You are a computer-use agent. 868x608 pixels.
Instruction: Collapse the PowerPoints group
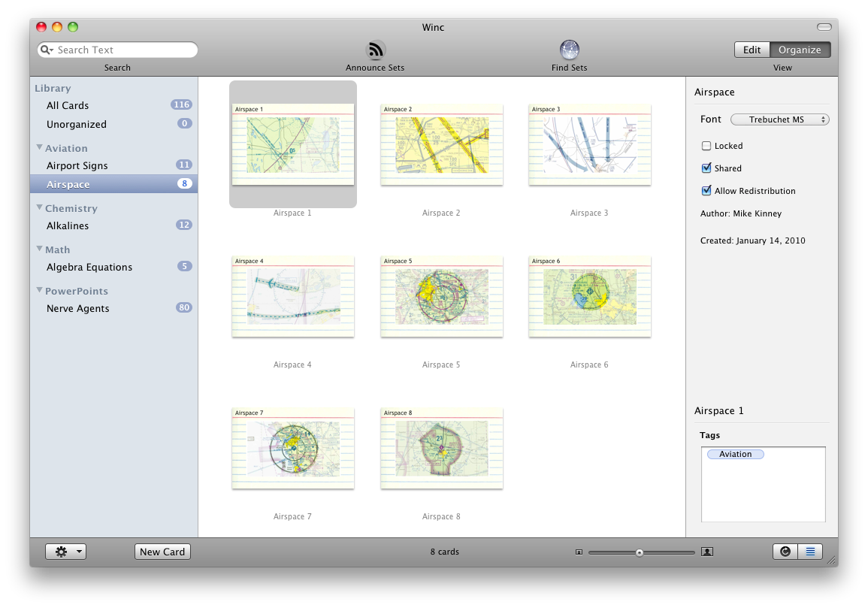(39, 290)
